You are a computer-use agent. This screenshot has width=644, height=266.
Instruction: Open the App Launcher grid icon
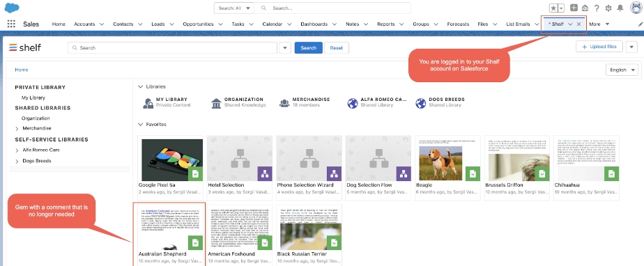click(11, 24)
